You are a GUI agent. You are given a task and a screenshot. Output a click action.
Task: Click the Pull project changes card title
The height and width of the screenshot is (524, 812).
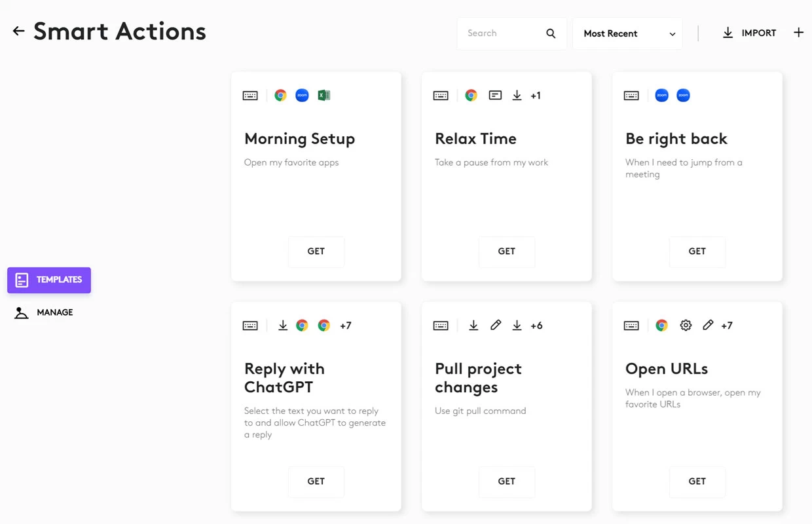point(478,378)
